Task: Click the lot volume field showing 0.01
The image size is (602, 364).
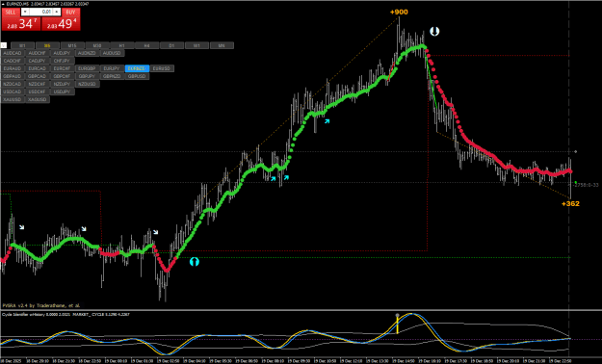Action: pyautogui.click(x=41, y=12)
